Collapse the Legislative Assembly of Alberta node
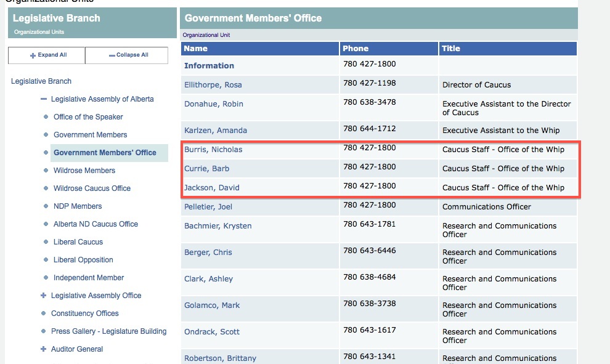 [x=44, y=99]
